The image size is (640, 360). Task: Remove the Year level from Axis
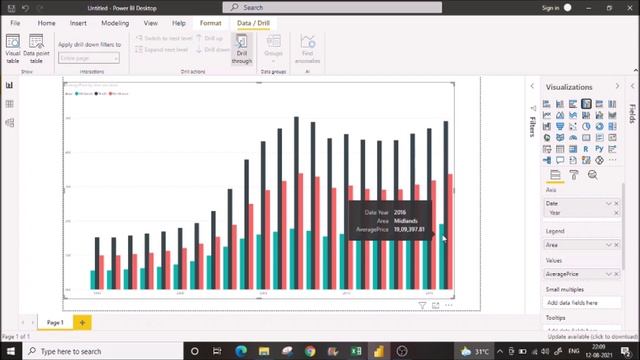click(x=616, y=213)
